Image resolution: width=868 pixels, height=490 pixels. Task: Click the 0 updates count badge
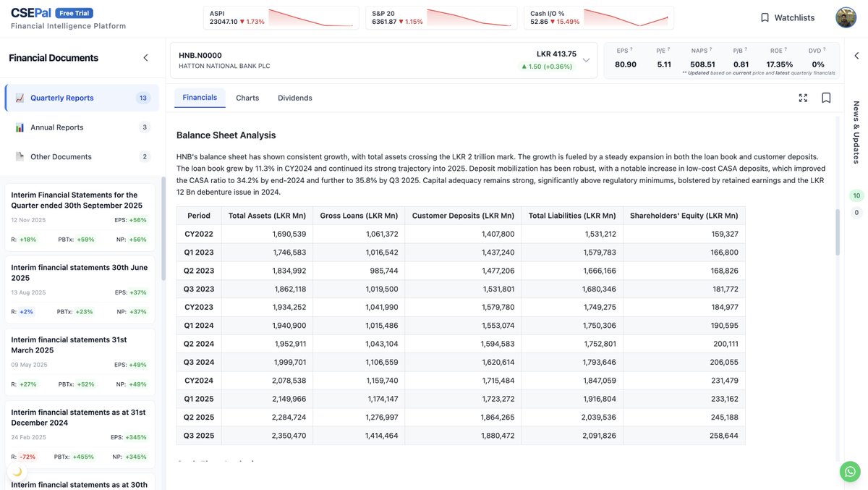(x=856, y=213)
